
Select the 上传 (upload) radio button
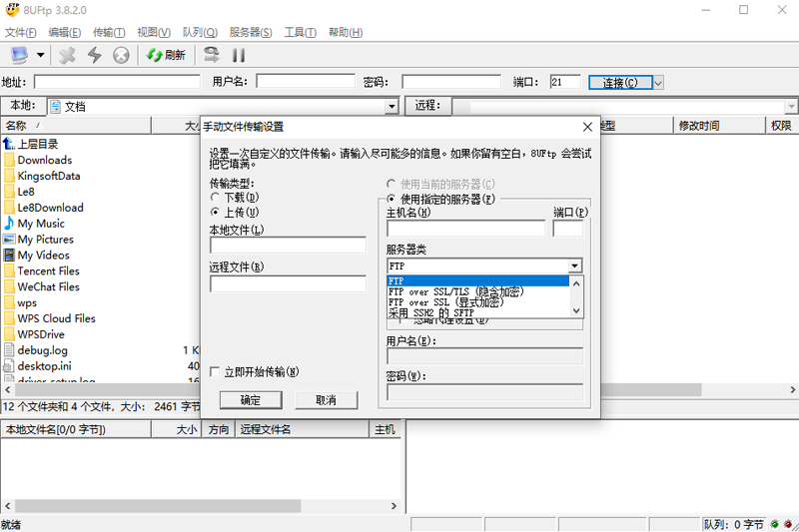(215, 212)
